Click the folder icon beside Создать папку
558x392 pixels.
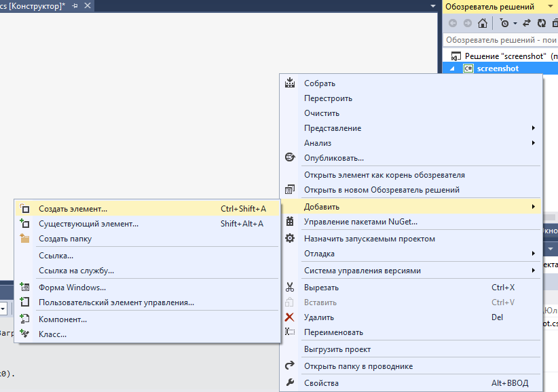[x=24, y=238]
